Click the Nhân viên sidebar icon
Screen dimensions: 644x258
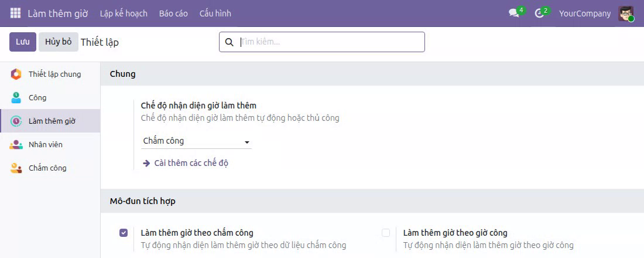pyautogui.click(x=16, y=145)
